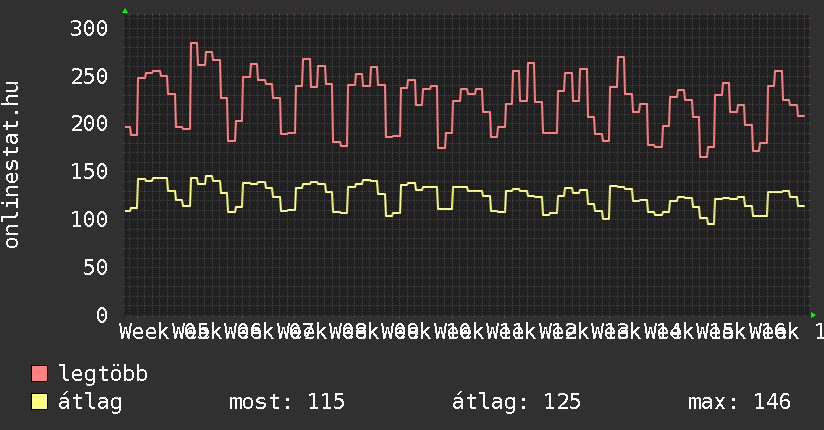The width and height of the screenshot is (824, 430).
Task: Click the 'most: 115' statistic
Action: 287,402
